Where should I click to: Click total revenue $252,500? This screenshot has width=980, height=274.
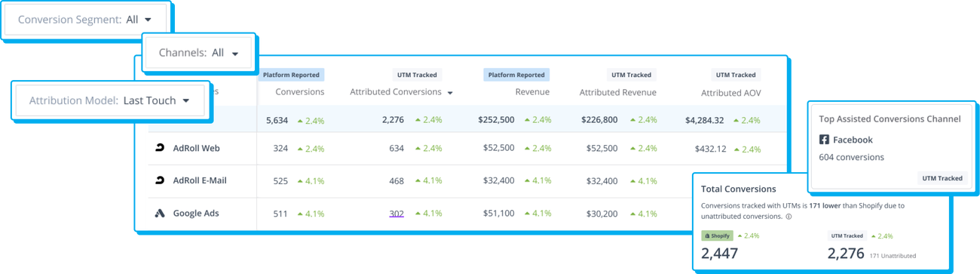click(496, 120)
